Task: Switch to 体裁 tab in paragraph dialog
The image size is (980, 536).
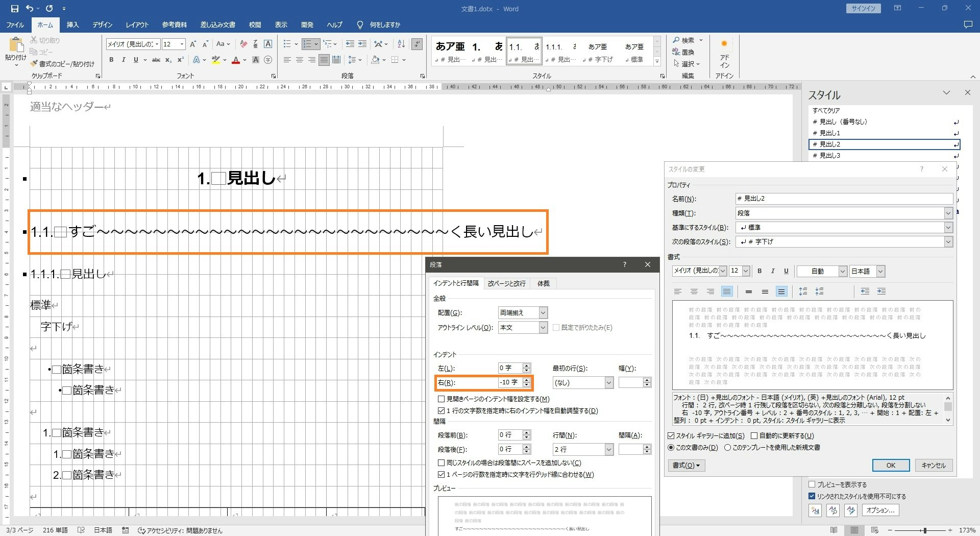Action: pos(543,283)
